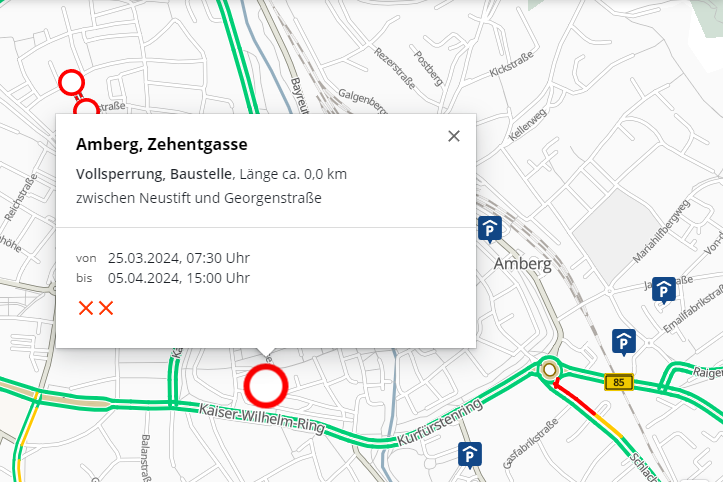Close the Amberg, Zehentgasse info popup
Screen dimensions: 723x482
tap(454, 136)
